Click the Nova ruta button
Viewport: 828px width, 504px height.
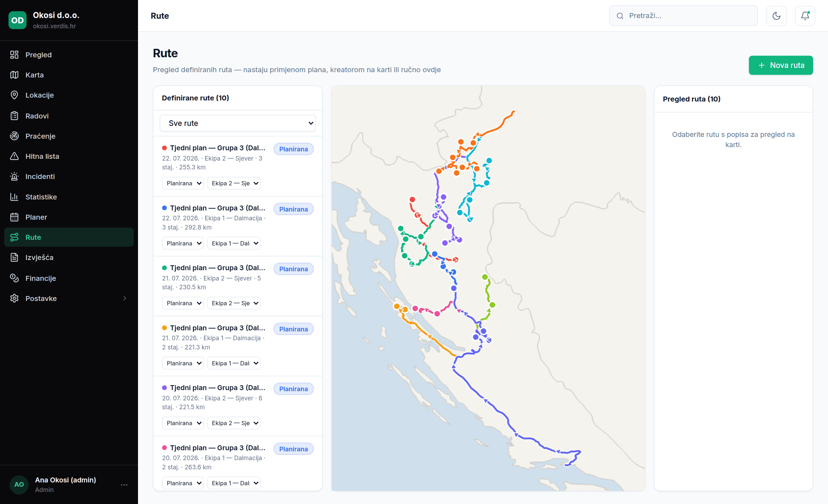pyautogui.click(x=781, y=65)
